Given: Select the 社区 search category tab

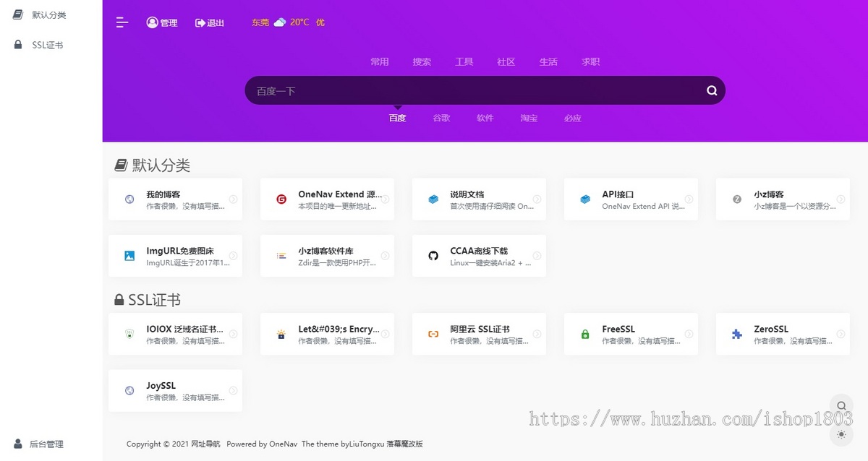Looking at the screenshot, I should click(x=506, y=62).
